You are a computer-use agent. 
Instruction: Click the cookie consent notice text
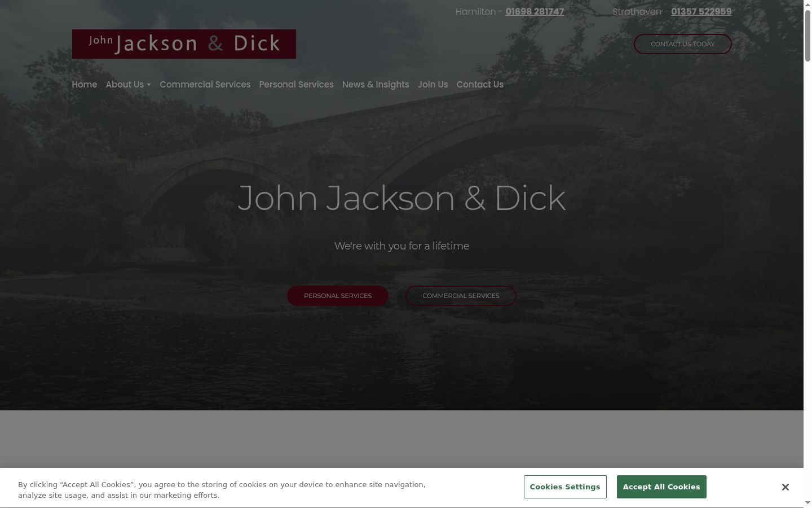pyautogui.click(x=222, y=490)
